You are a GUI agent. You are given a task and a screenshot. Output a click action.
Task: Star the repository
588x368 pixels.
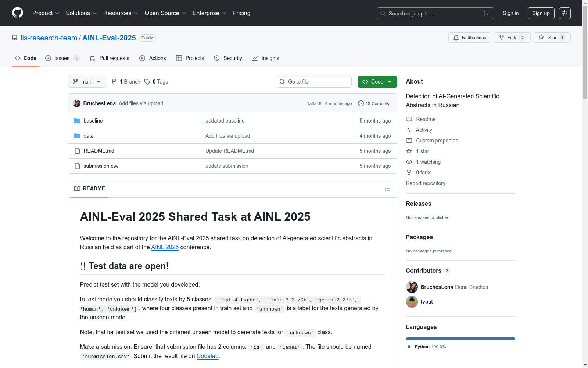pyautogui.click(x=552, y=38)
